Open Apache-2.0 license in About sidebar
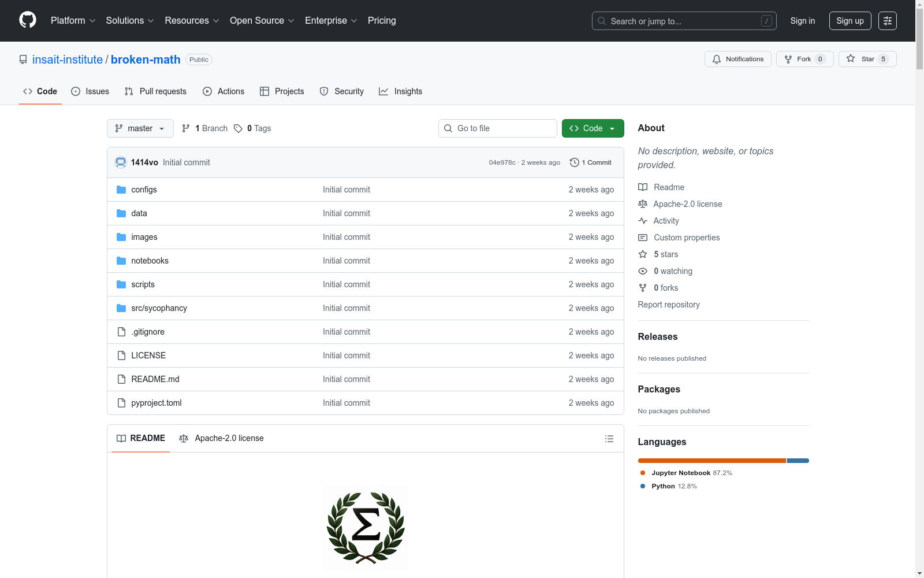 tap(680, 204)
